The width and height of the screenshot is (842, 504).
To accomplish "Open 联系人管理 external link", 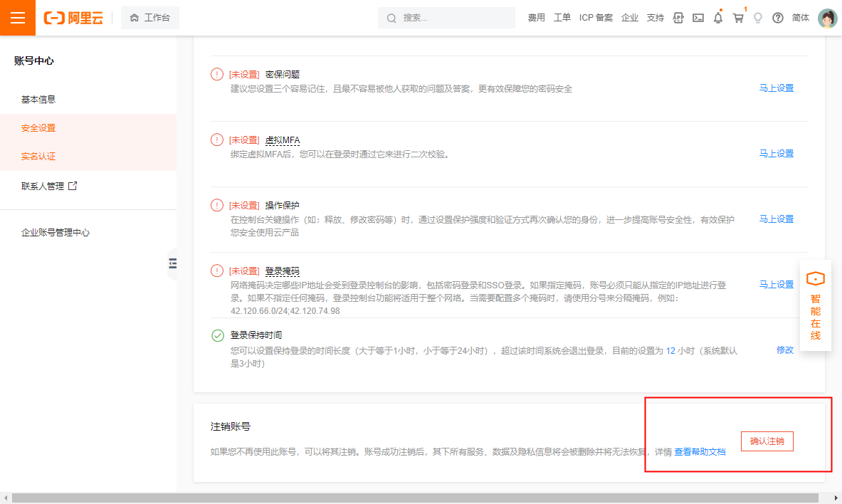I will click(49, 186).
